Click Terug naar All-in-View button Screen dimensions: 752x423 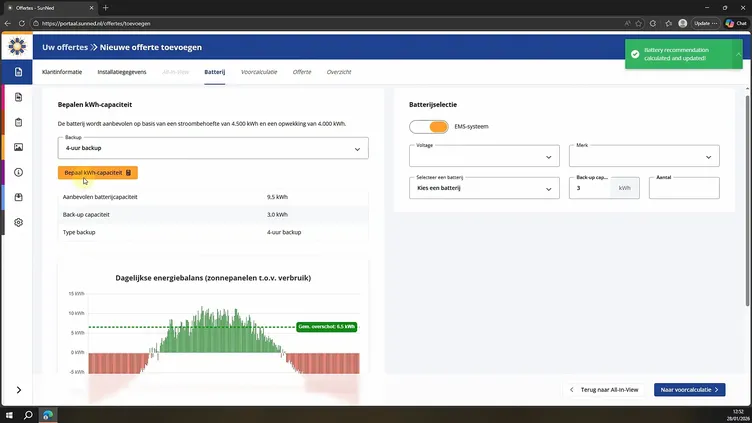click(605, 390)
